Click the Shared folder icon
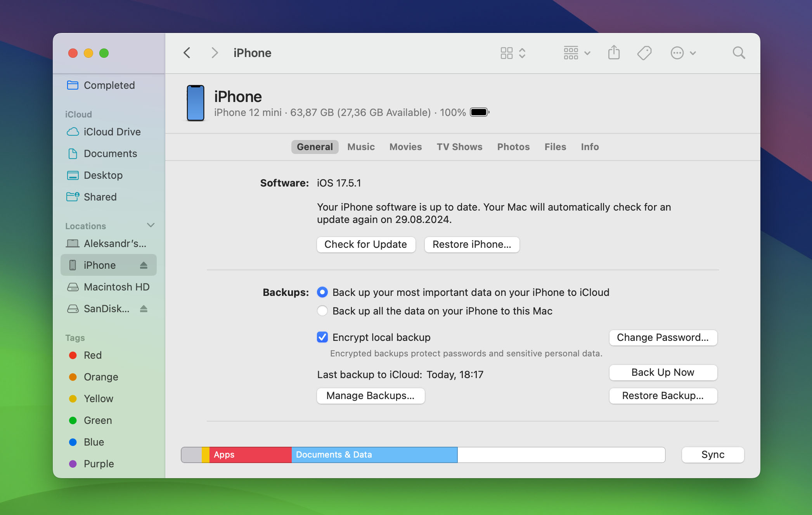 (73, 196)
